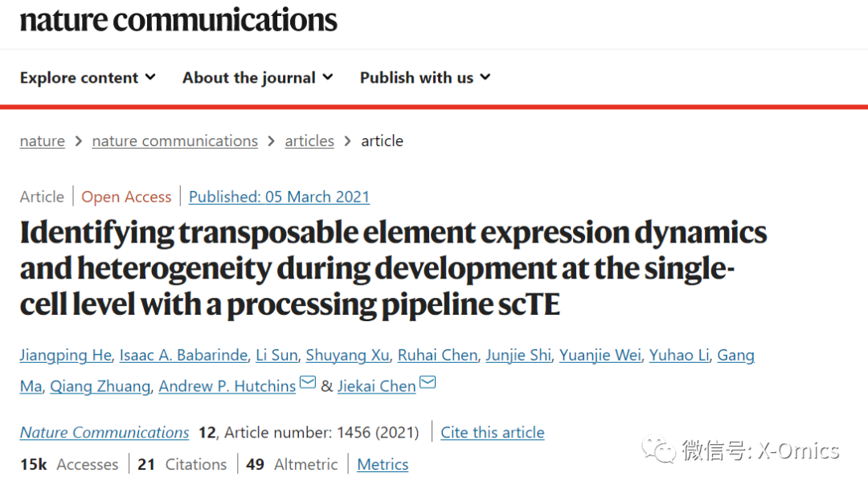Open nature communications breadcrumb link
The width and height of the screenshot is (868, 489).
tap(174, 141)
